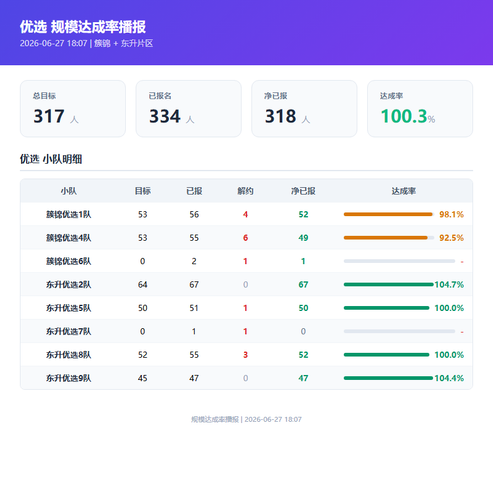Click the 98.1% progress bar for 簇锦优选1队
Viewport: 493px width, 500px height.
pyautogui.click(x=389, y=214)
